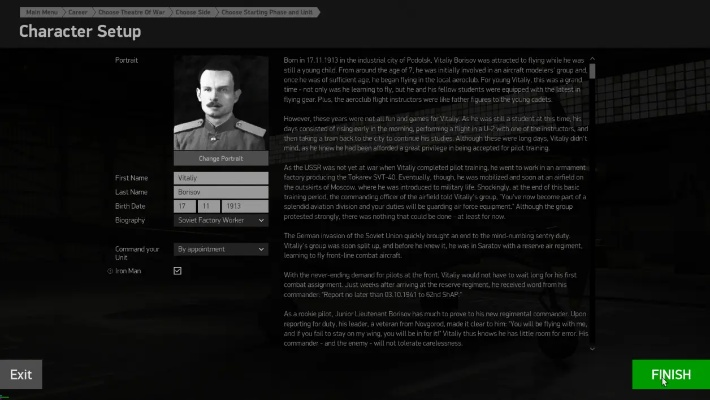The height and width of the screenshot is (400, 710).
Task: Click the Change Portrait button
Action: tap(221, 159)
